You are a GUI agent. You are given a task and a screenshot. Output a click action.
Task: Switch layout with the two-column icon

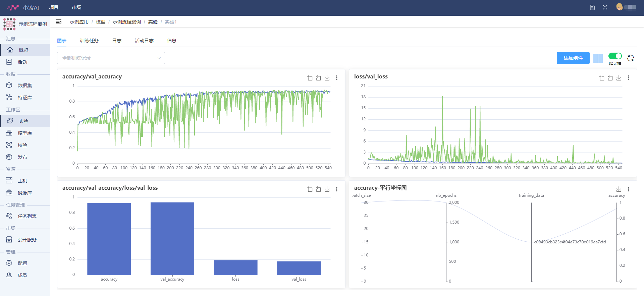coord(598,58)
